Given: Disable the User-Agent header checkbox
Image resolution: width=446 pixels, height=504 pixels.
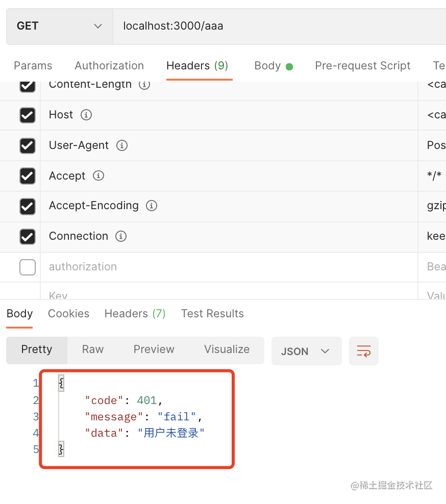Looking at the screenshot, I should click(28, 146).
